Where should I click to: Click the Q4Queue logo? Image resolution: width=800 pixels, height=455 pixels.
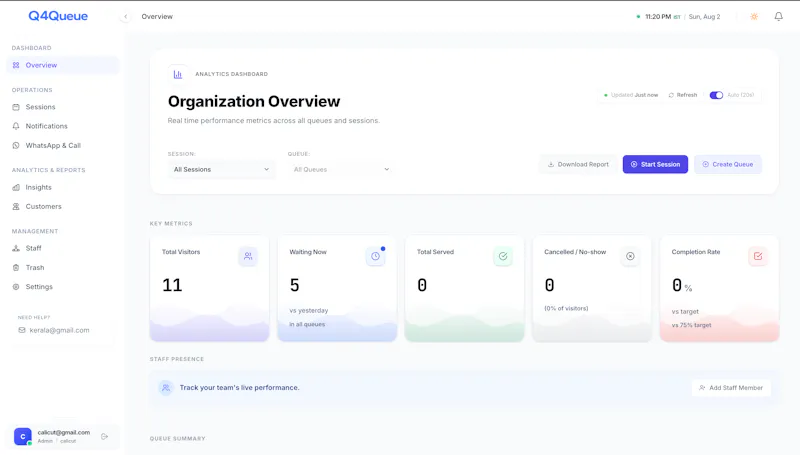coord(58,16)
